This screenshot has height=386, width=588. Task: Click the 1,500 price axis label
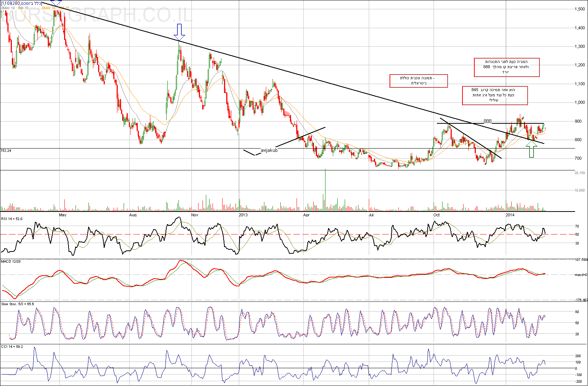[580, 9]
